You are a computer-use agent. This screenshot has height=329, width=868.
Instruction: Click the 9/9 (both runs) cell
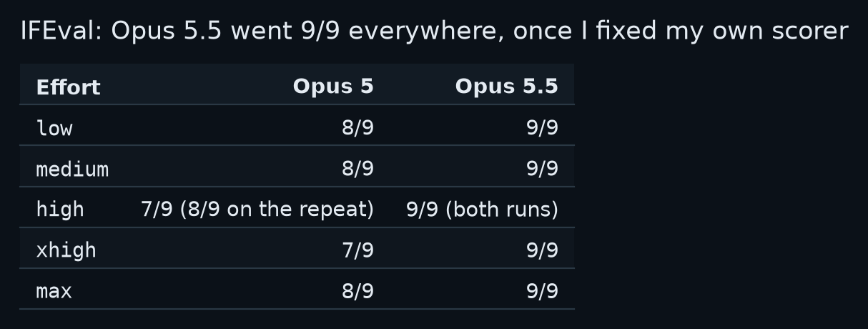pos(482,210)
